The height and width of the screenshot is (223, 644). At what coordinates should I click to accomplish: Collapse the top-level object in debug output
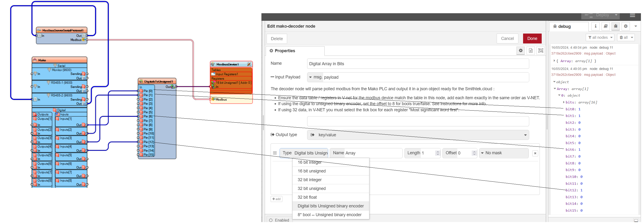click(x=554, y=82)
